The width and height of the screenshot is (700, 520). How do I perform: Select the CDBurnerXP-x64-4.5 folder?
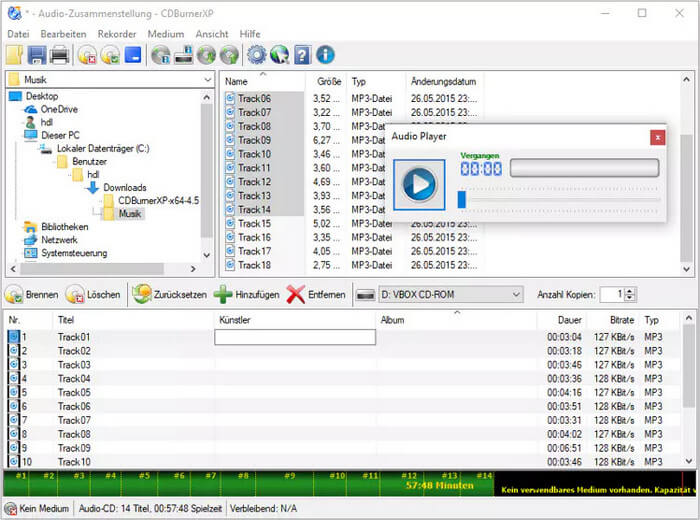(158, 200)
